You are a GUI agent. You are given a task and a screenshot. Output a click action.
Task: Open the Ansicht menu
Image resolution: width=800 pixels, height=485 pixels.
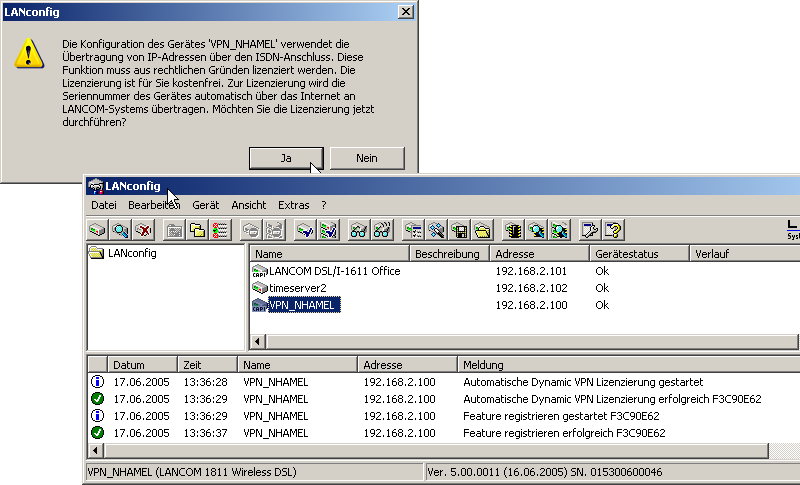pyautogui.click(x=249, y=205)
